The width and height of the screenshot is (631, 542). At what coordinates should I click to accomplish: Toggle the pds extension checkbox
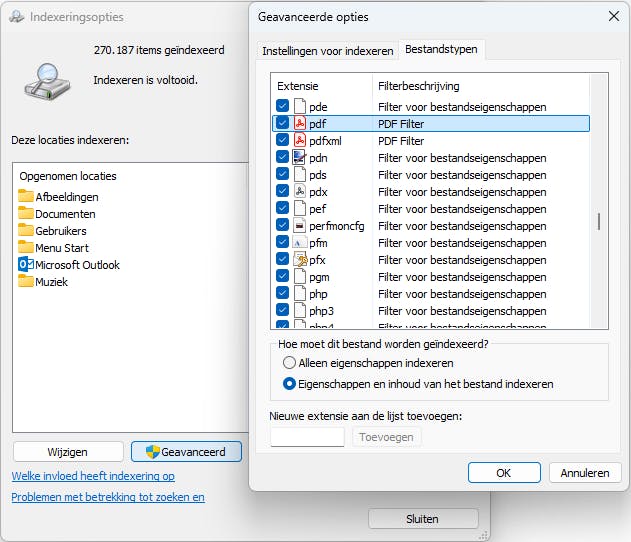[x=283, y=174]
